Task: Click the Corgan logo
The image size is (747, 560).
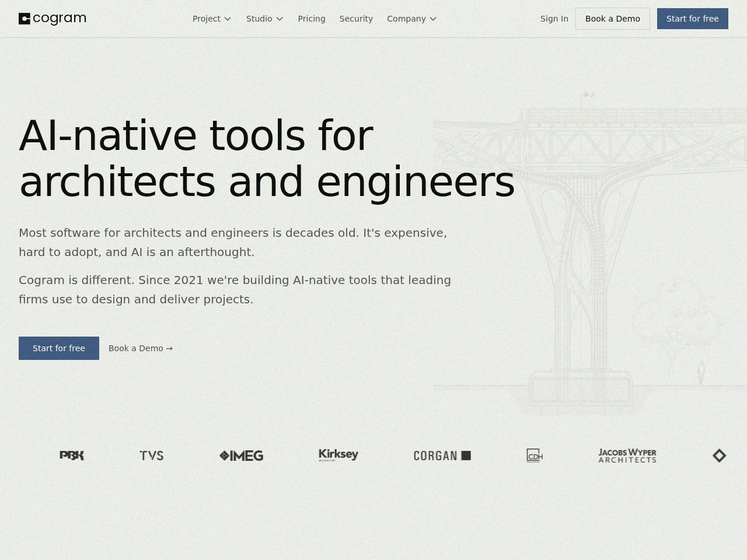Action: [x=442, y=456]
